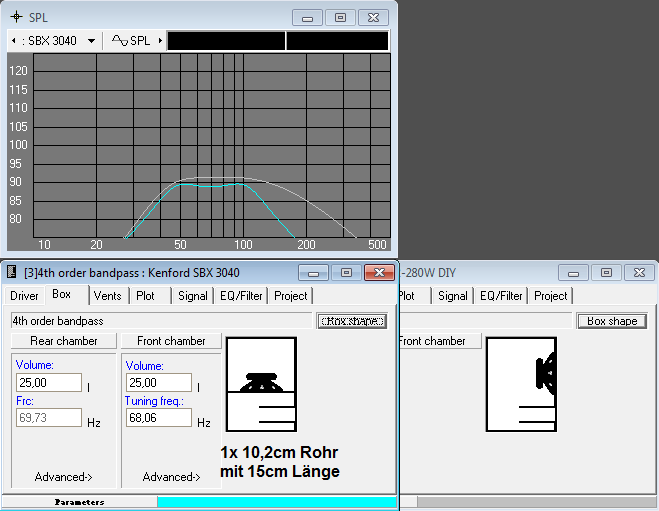Click Front chamber header in 280W DIY window
The height and width of the screenshot is (511, 659).
click(440, 341)
